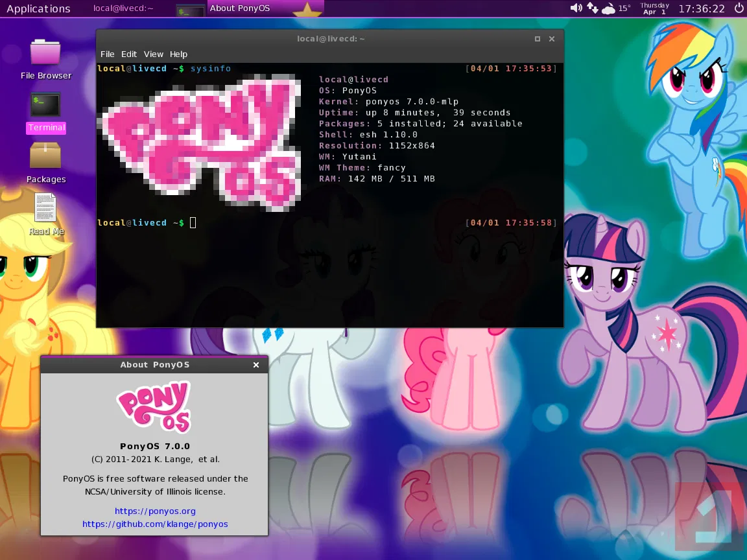747x560 pixels.
Task: Click the Thursday Apr 1 date display
Action: click(x=654, y=8)
